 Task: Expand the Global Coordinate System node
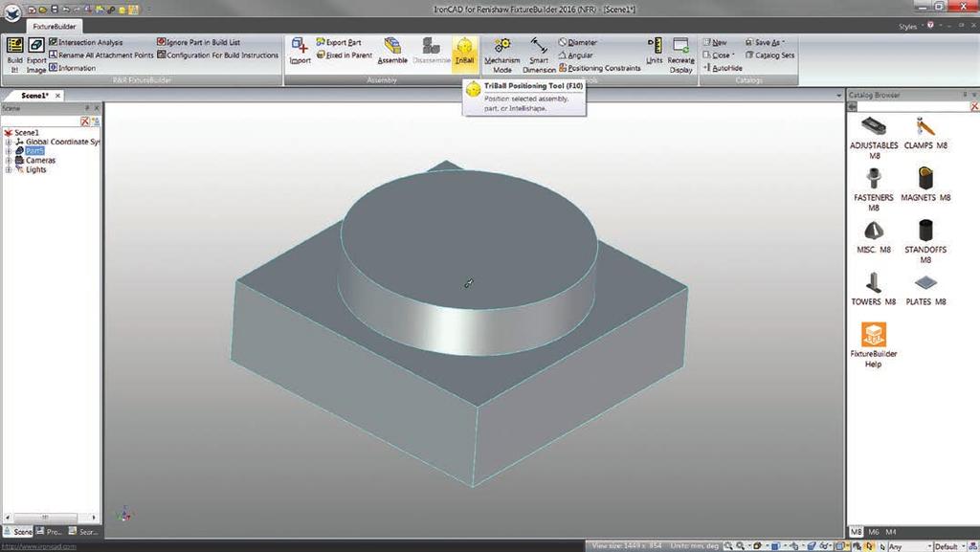(9, 142)
